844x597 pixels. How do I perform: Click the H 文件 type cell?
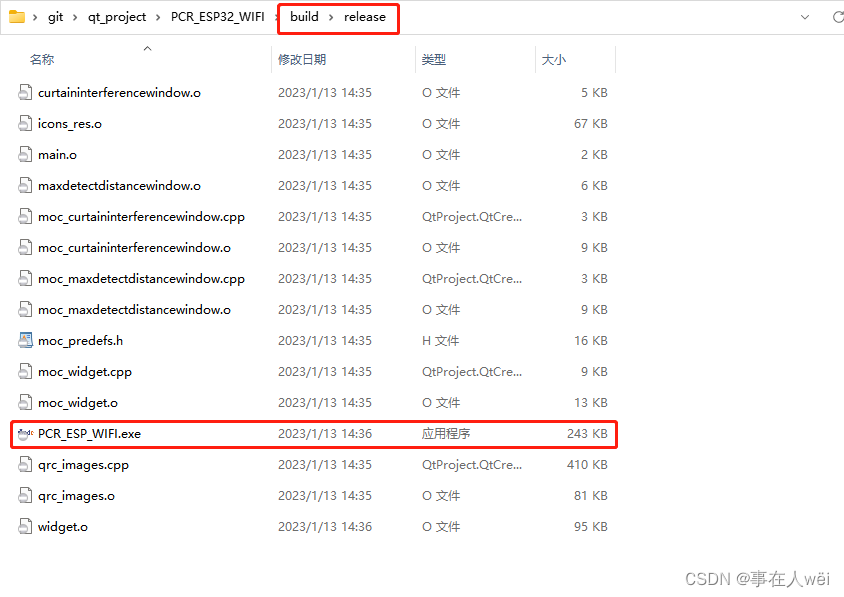click(440, 341)
